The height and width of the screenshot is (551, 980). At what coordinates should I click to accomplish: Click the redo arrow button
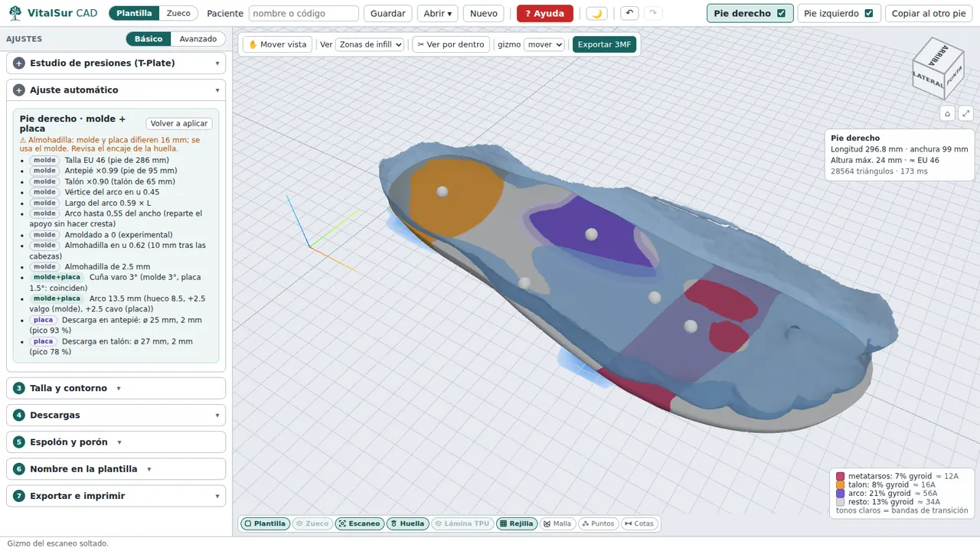(652, 13)
